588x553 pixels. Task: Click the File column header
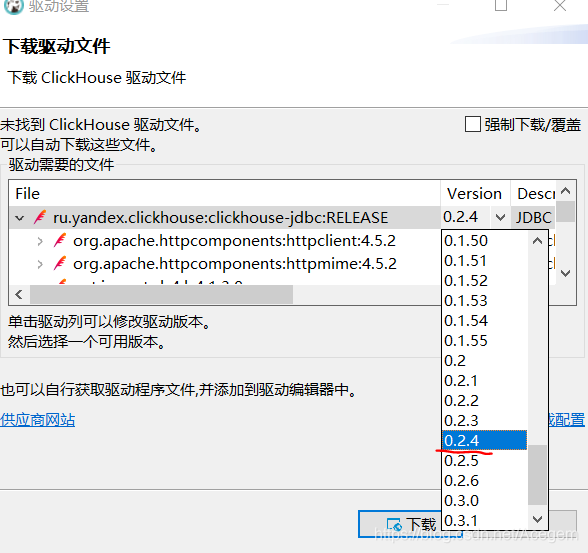point(225,193)
